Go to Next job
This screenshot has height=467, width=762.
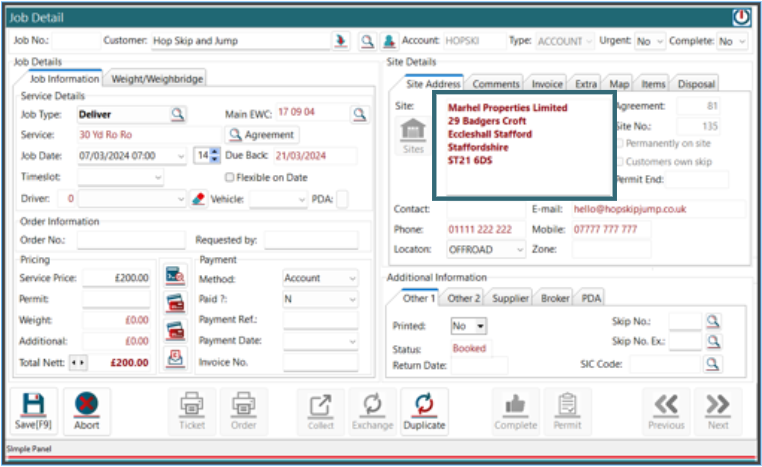point(718,411)
